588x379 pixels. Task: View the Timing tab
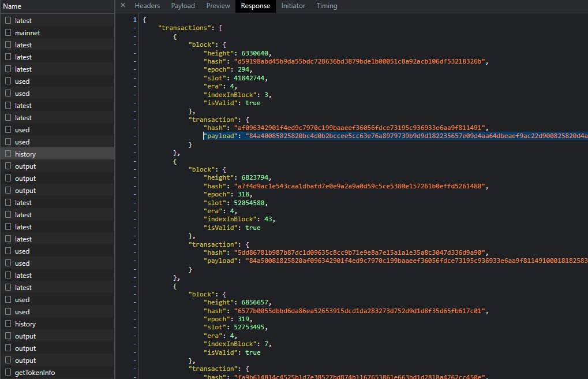coord(327,6)
